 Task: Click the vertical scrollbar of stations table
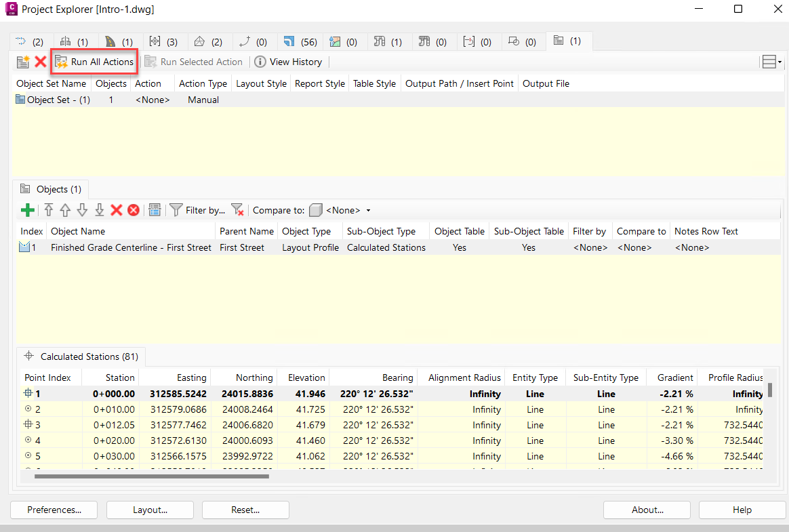pos(770,390)
